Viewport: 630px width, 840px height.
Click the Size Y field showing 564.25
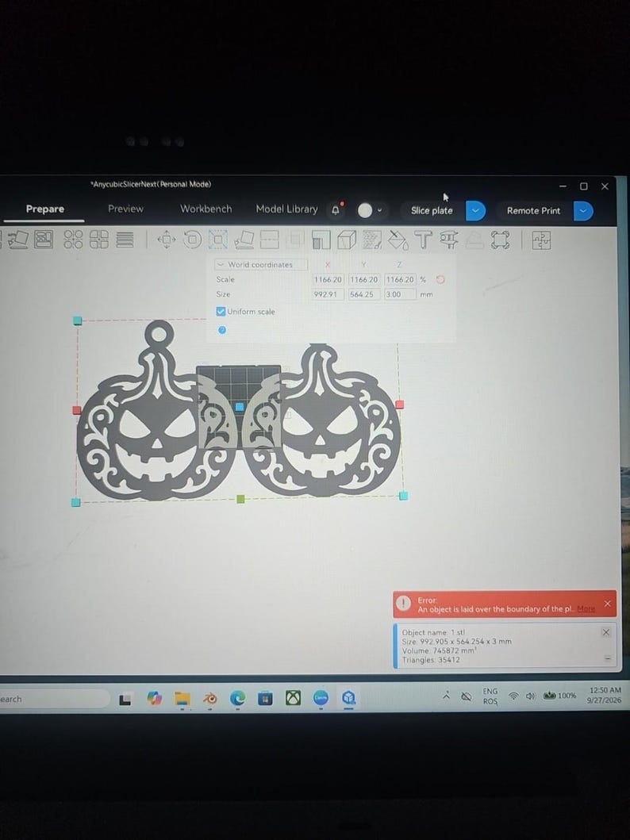click(x=363, y=294)
